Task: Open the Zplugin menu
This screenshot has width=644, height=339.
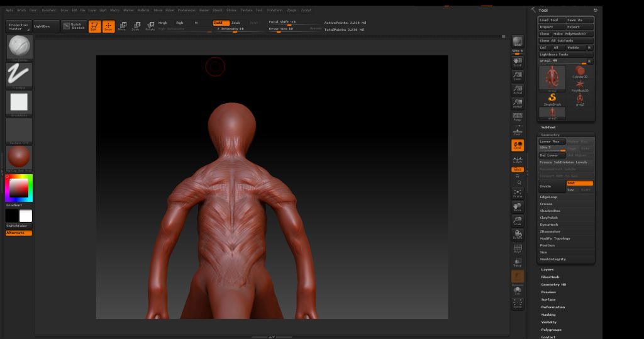Action: 292,10
